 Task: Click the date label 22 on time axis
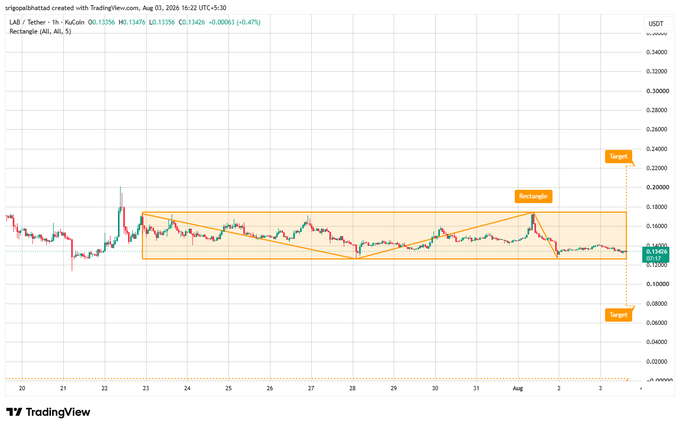105,388
